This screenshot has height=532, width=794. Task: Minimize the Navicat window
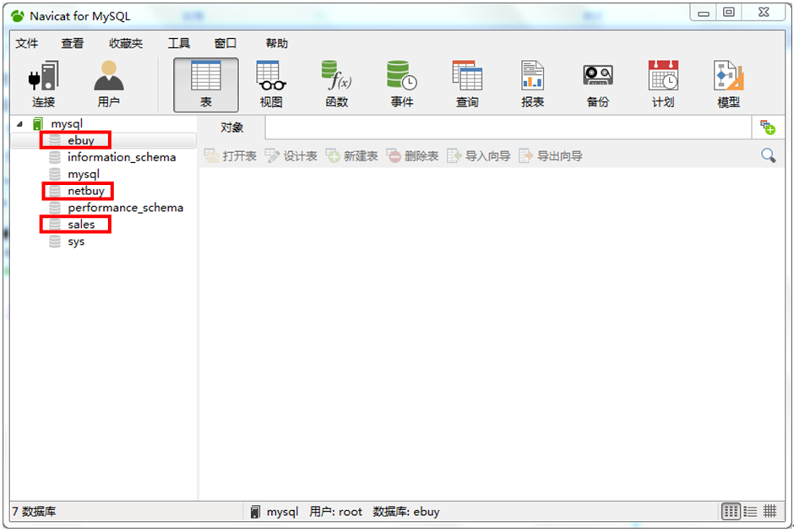tap(704, 13)
